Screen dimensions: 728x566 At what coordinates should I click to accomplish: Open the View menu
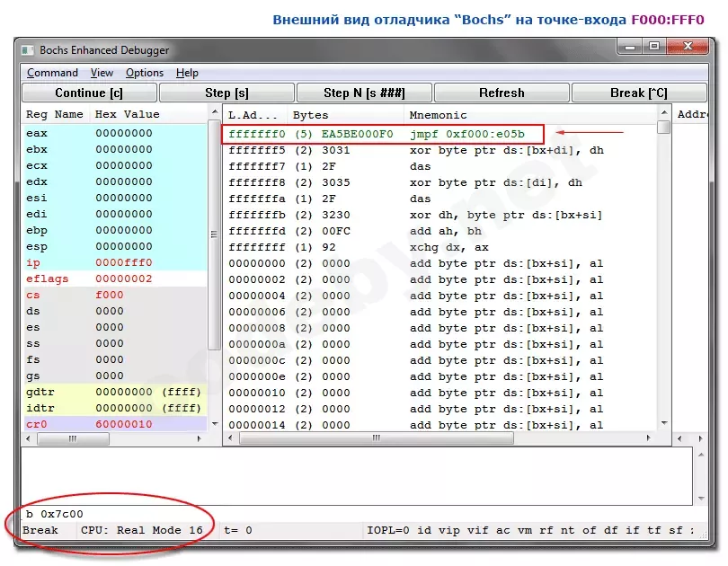pyautogui.click(x=102, y=73)
